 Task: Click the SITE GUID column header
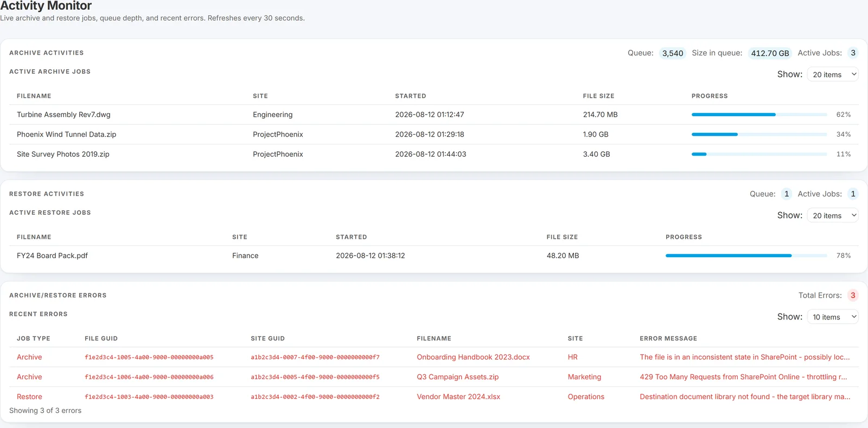pyautogui.click(x=267, y=338)
